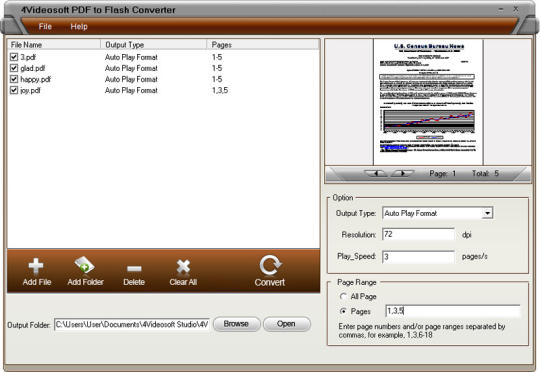Click the Clear All label
540x372 pixels.
(x=183, y=282)
